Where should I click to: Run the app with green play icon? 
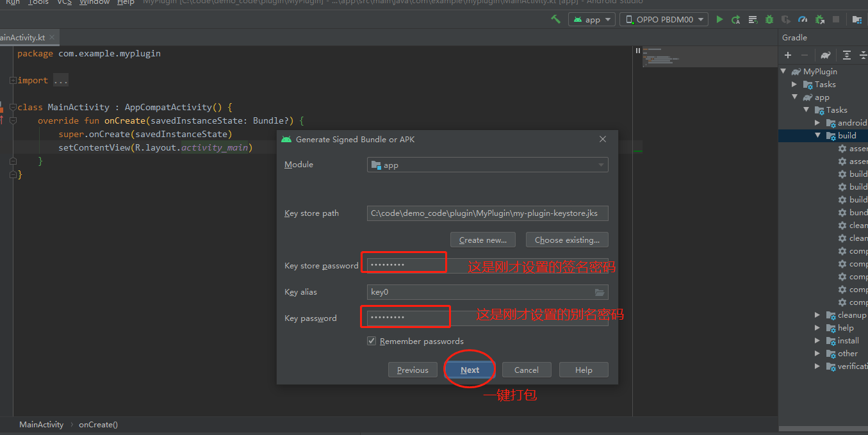[719, 19]
